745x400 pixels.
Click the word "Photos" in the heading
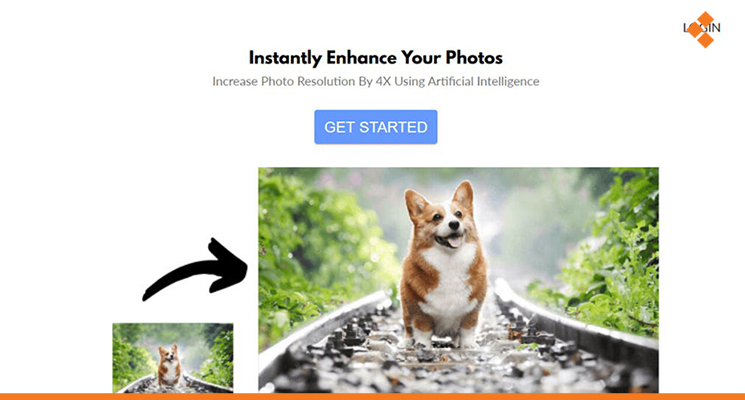coord(474,58)
